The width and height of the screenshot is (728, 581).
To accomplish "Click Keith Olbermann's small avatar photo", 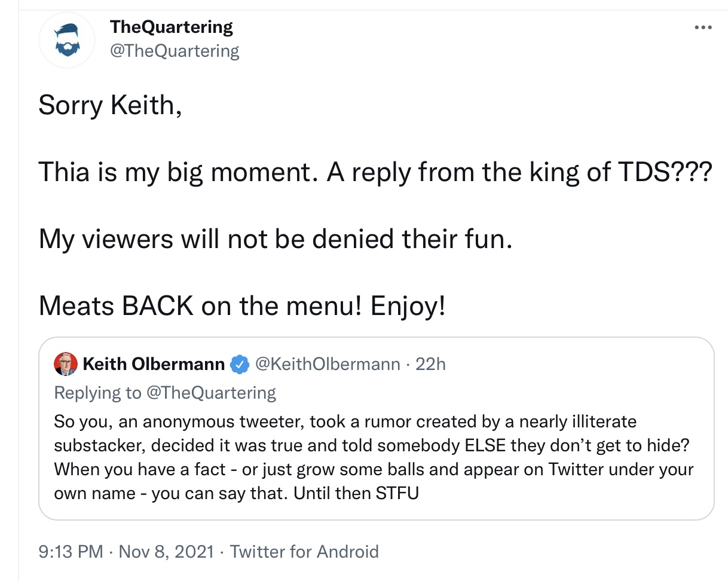I will [65, 363].
